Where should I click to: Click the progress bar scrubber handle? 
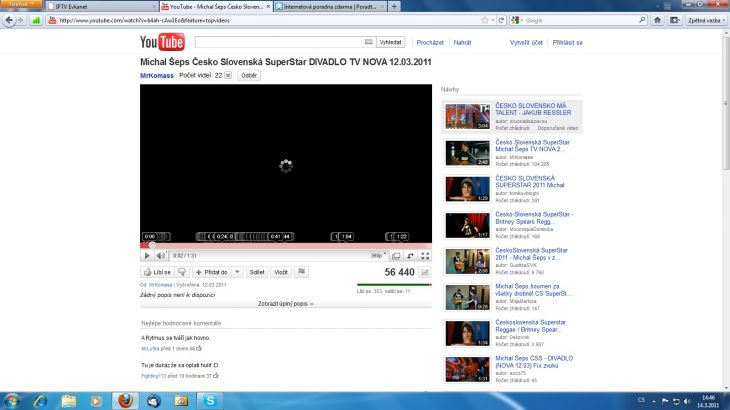[152, 245]
